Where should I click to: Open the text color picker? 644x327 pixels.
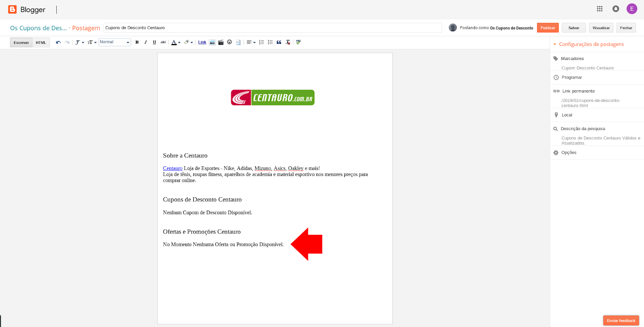(176, 42)
